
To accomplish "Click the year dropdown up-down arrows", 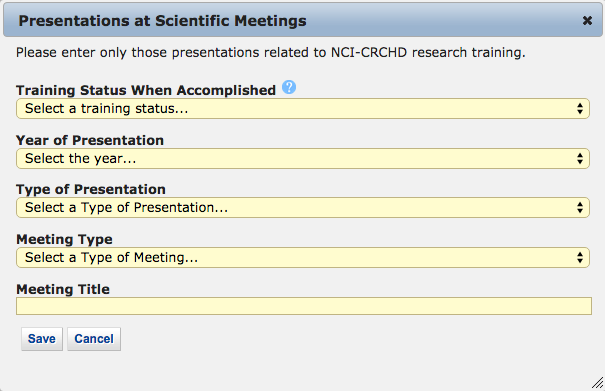I will (x=580, y=158).
